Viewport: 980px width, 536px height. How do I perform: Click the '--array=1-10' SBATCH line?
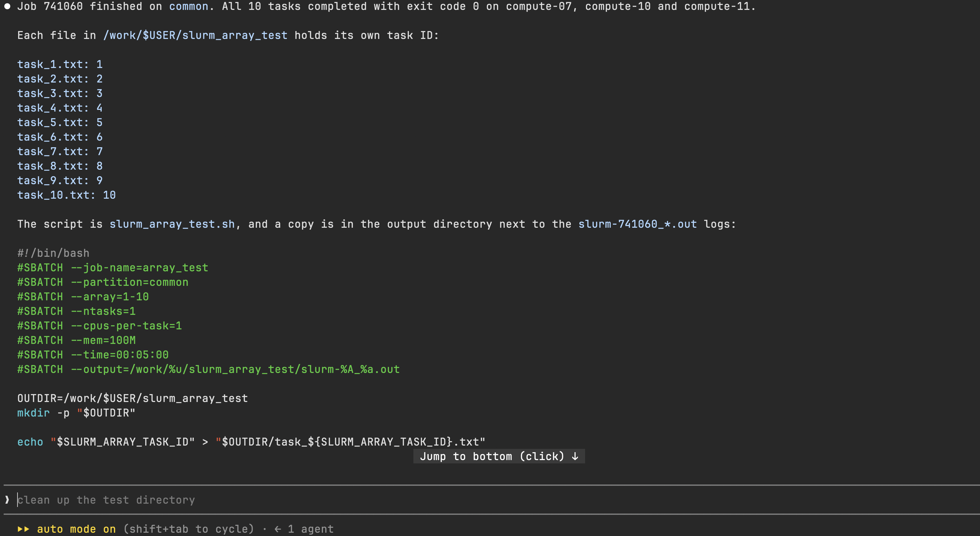point(83,296)
